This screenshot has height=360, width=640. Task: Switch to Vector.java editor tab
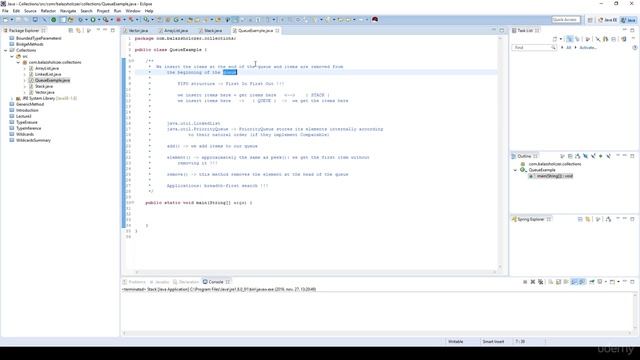pos(138,31)
